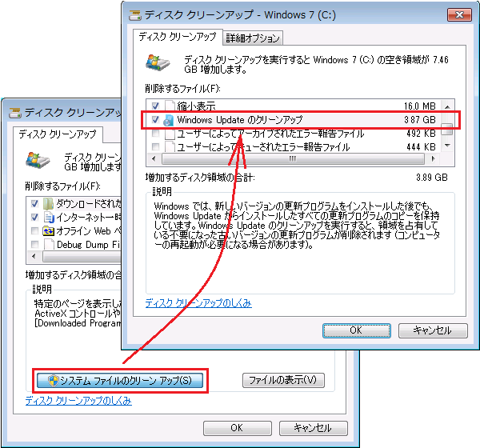The image size is (480, 448).
Task: Click the archived error report file icon
Action: point(170,134)
